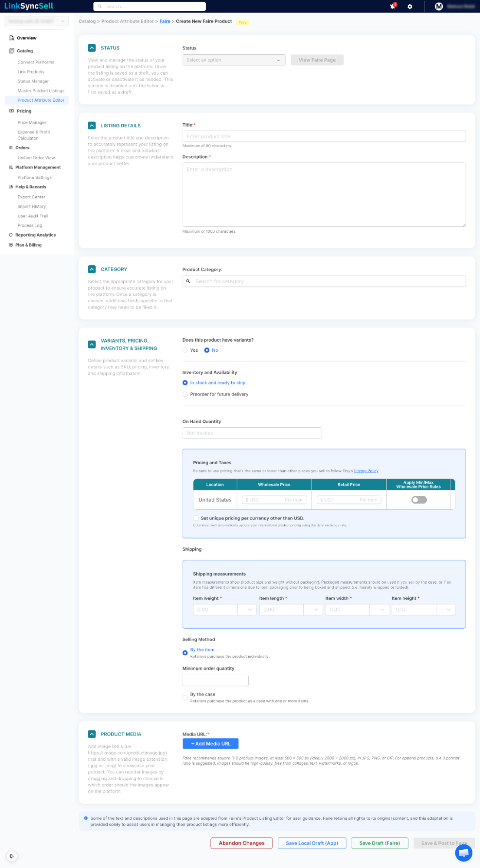Open the Status select dropdown
Screen dimensions: 480x868
[233, 60]
